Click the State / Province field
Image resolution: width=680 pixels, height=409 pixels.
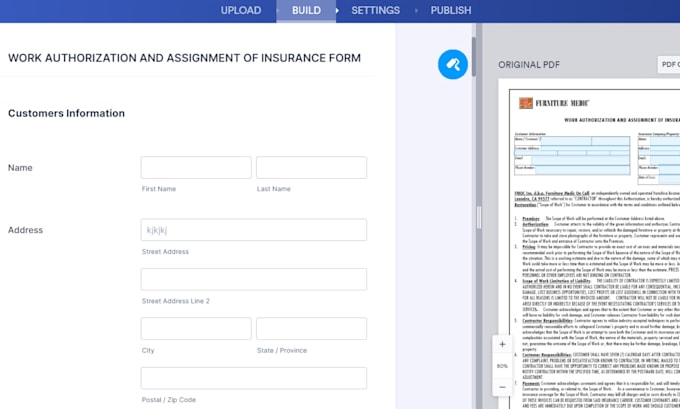pyautogui.click(x=311, y=329)
